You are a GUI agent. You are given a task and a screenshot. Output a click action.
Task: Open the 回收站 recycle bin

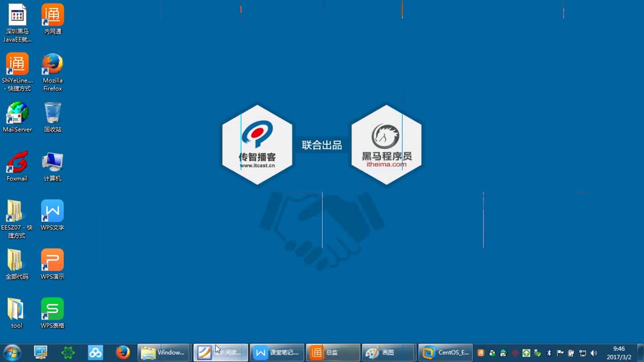coord(52,117)
